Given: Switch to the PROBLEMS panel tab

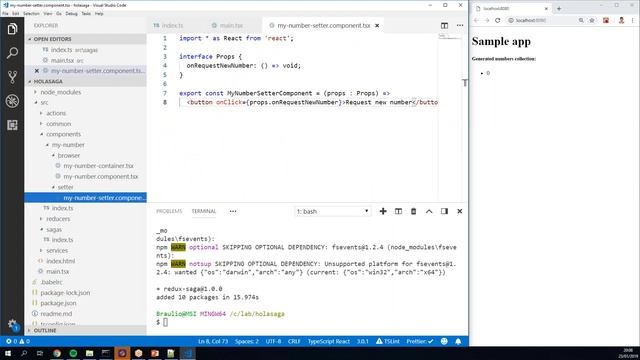Looking at the screenshot, I should tap(169, 211).
